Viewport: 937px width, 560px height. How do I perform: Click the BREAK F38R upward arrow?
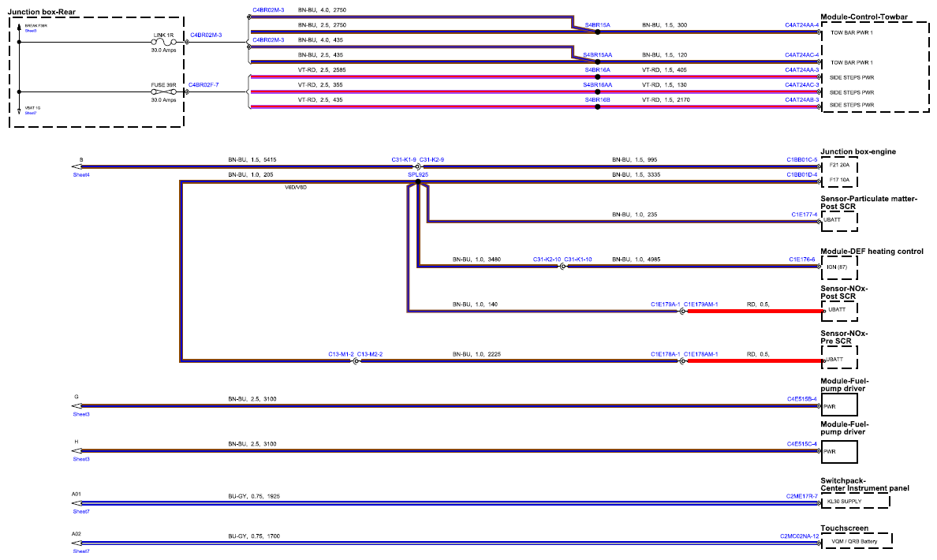pos(19,28)
